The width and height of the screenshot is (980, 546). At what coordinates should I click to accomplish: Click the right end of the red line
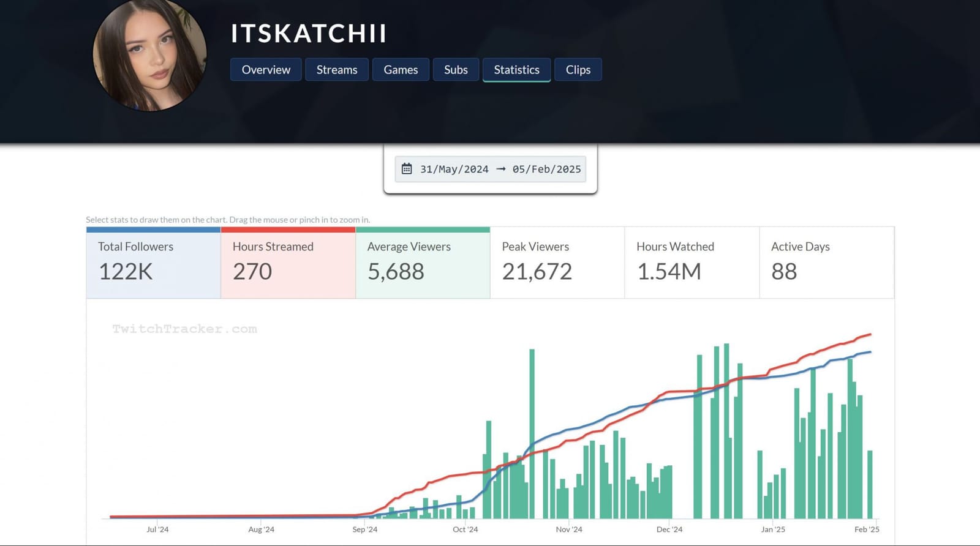[870, 335]
